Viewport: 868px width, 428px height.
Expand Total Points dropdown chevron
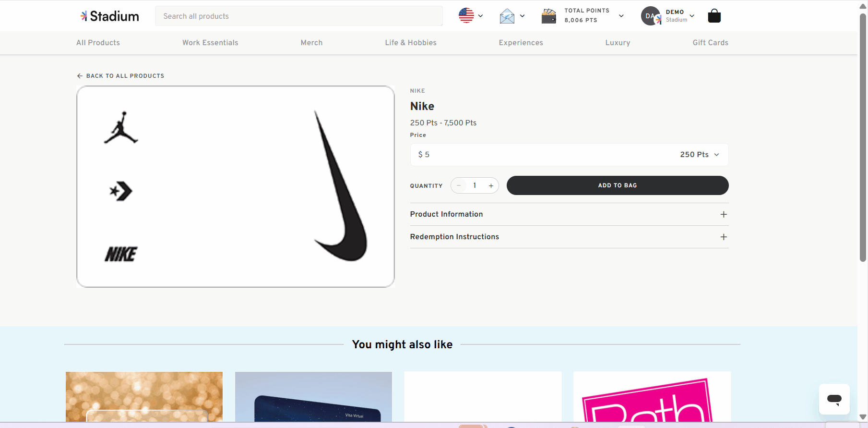621,16
